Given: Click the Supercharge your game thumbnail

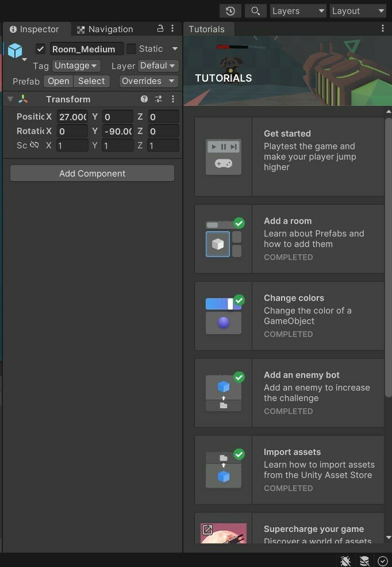Looking at the screenshot, I should [x=223, y=534].
